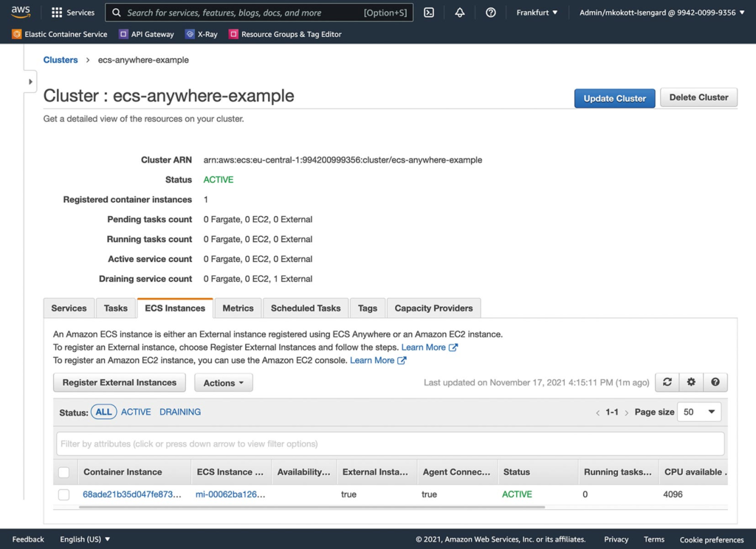Open Learn More about External instances
756x549 pixels.
point(429,347)
